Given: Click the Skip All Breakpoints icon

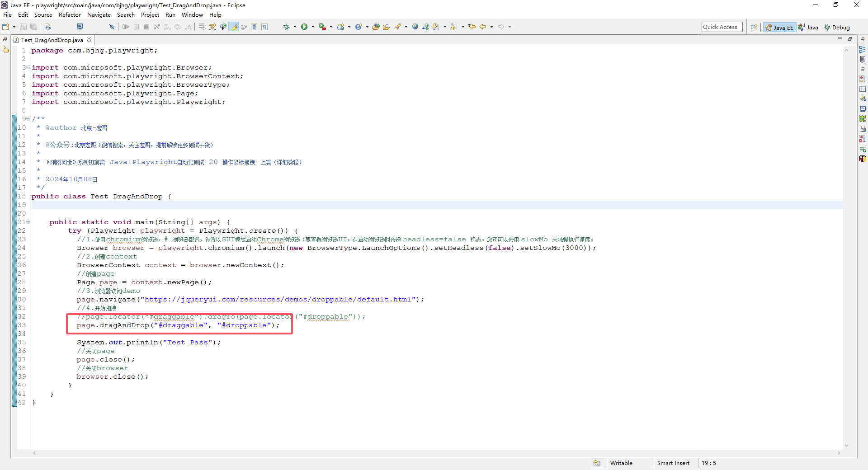Looking at the screenshot, I should click(112, 27).
